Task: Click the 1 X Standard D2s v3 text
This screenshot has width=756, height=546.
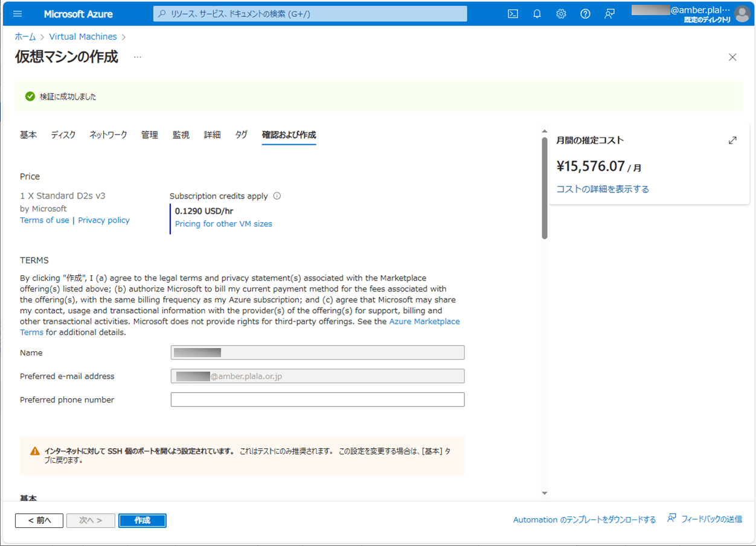Action: tap(63, 196)
